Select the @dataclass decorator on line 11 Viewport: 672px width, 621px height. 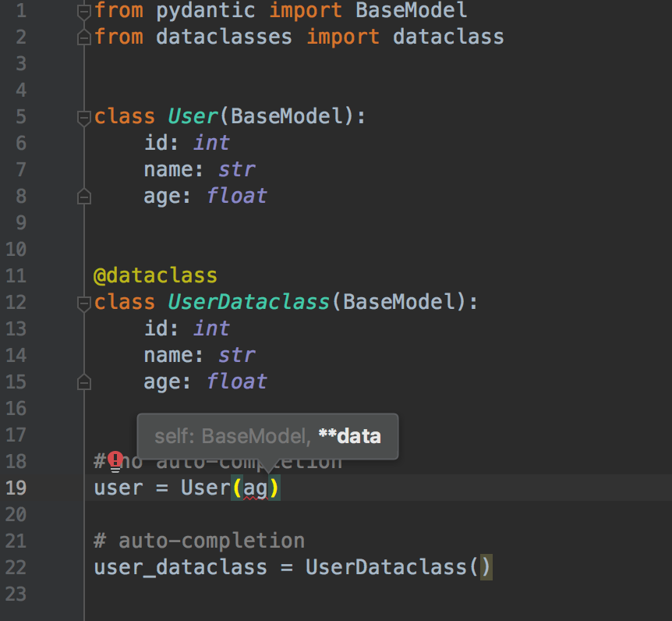(x=155, y=275)
